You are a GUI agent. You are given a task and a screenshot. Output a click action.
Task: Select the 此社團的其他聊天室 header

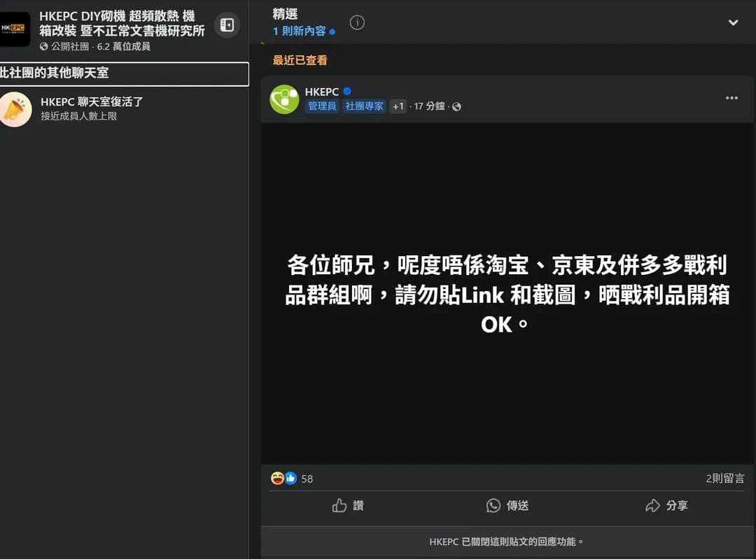click(125, 73)
